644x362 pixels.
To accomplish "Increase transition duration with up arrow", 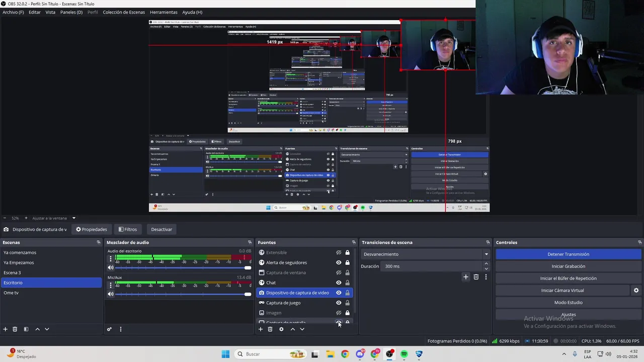I will [486, 263].
